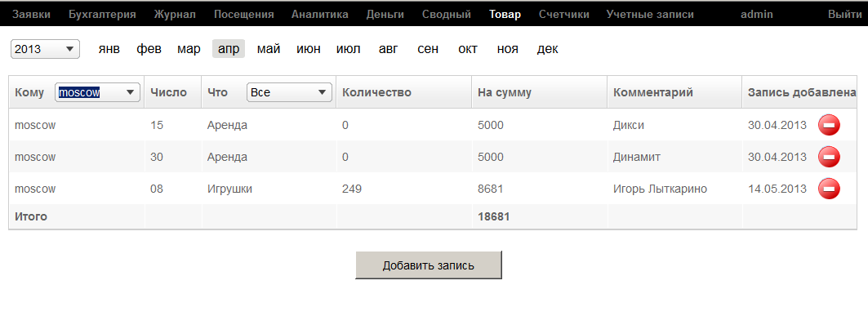Click the total value 18681
The image size is (868, 325).
tap(494, 216)
